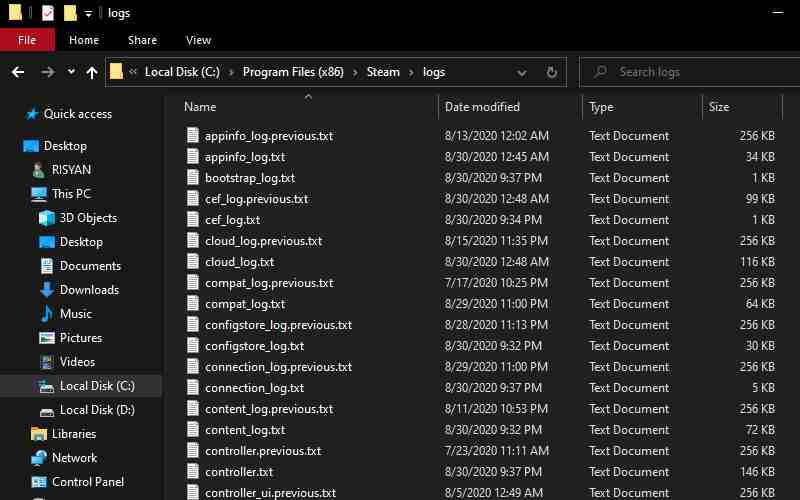The height and width of the screenshot is (500, 800).
Task: Click the Downloads arrow icon
Action: [x=47, y=290]
